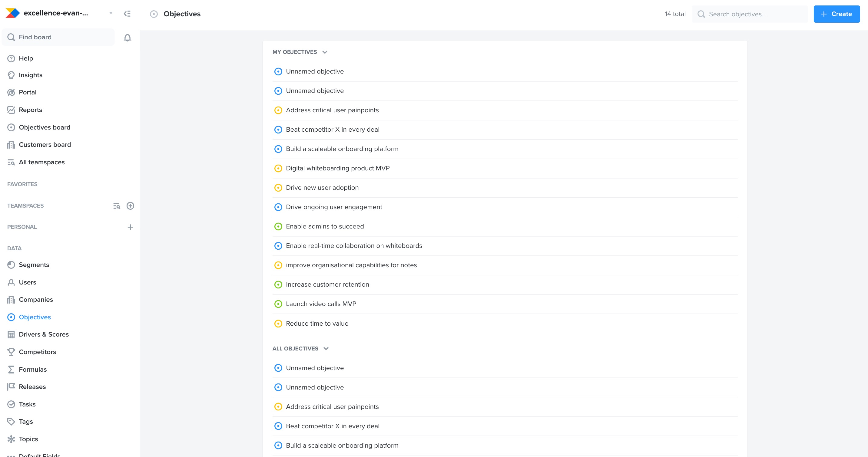Open the Competitors view
Image resolution: width=868 pixels, height=457 pixels.
(37, 352)
